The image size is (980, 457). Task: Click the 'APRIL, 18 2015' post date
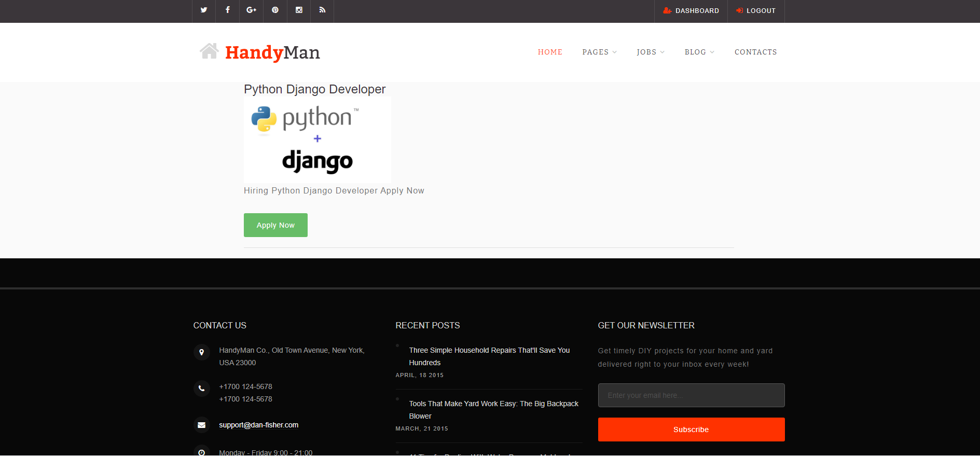click(x=420, y=375)
